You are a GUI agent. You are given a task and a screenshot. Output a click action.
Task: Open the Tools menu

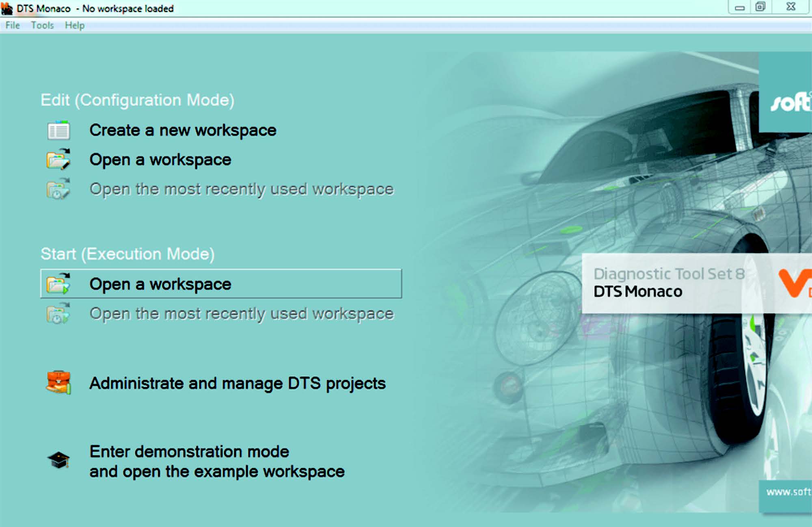click(x=42, y=25)
